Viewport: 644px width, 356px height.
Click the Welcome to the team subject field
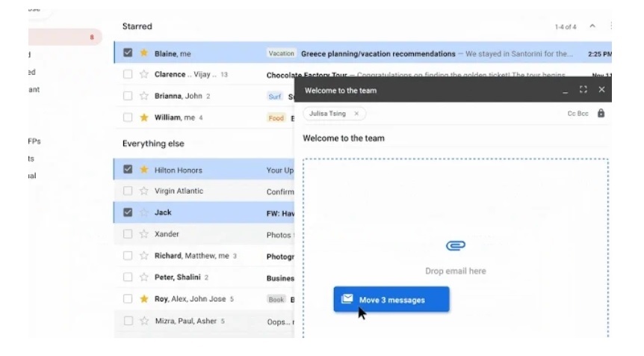(x=448, y=138)
